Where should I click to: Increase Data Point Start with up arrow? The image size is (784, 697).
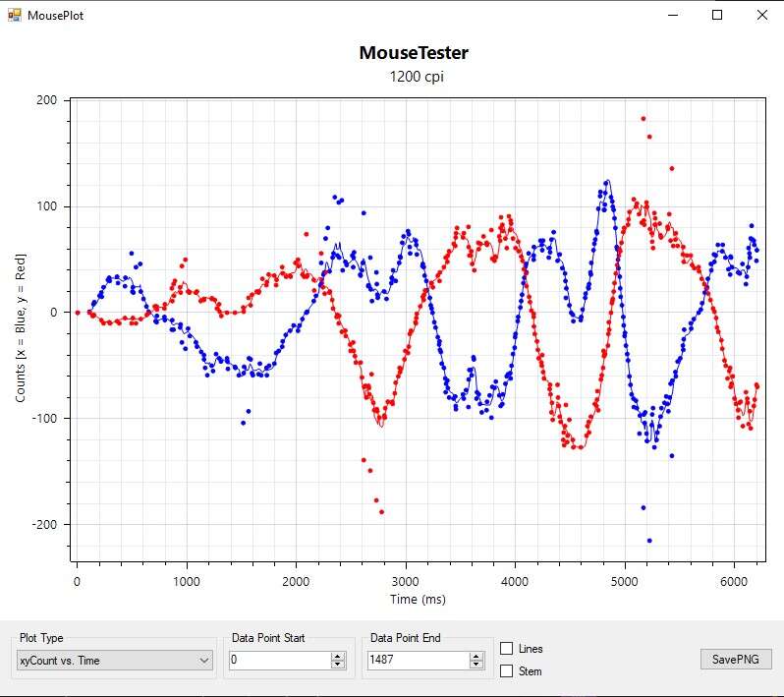340,656
